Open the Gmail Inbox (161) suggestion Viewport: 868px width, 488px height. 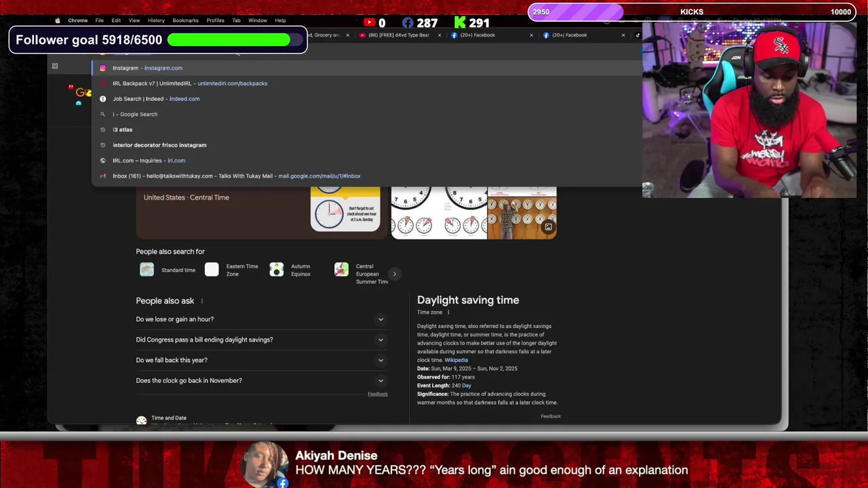[x=366, y=176]
